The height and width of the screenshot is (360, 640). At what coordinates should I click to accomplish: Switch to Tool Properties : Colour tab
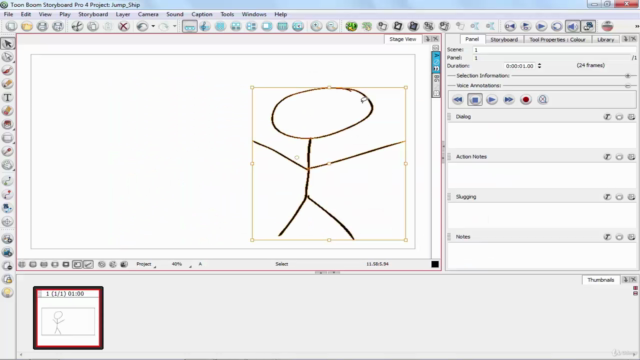(557, 40)
